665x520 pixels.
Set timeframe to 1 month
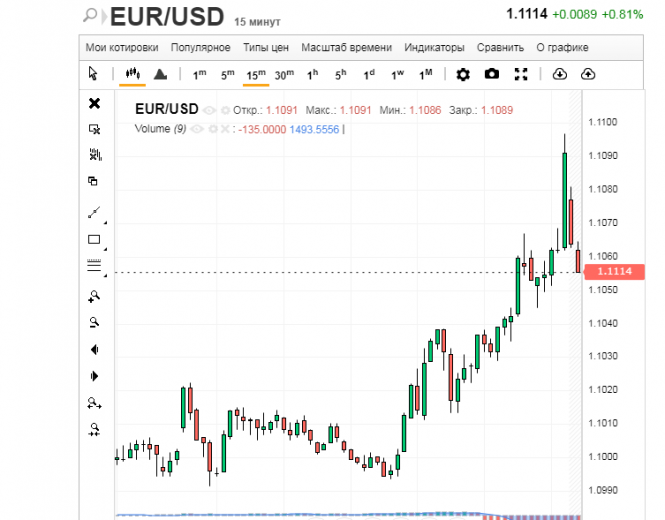click(x=426, y=75)
